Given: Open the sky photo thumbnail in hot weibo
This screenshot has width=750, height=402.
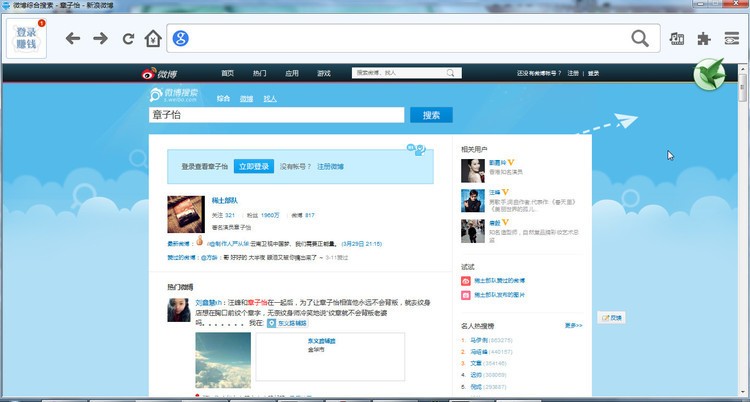Looking at the screenshot, I should 223,360.
